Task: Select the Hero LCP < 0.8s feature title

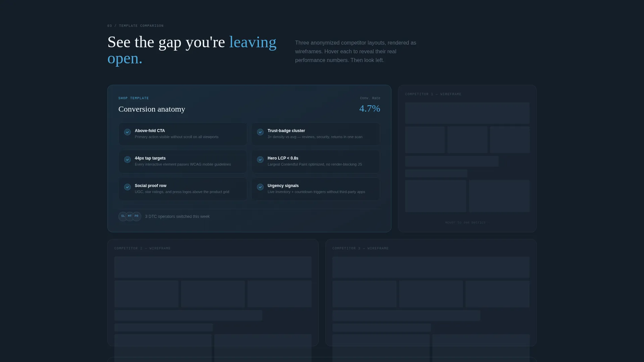Action: click(x=283, y=158)
